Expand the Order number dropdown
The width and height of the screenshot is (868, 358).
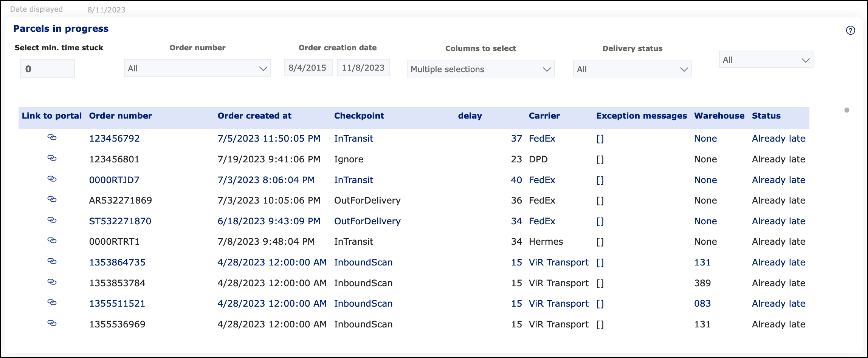coord(197,68)
